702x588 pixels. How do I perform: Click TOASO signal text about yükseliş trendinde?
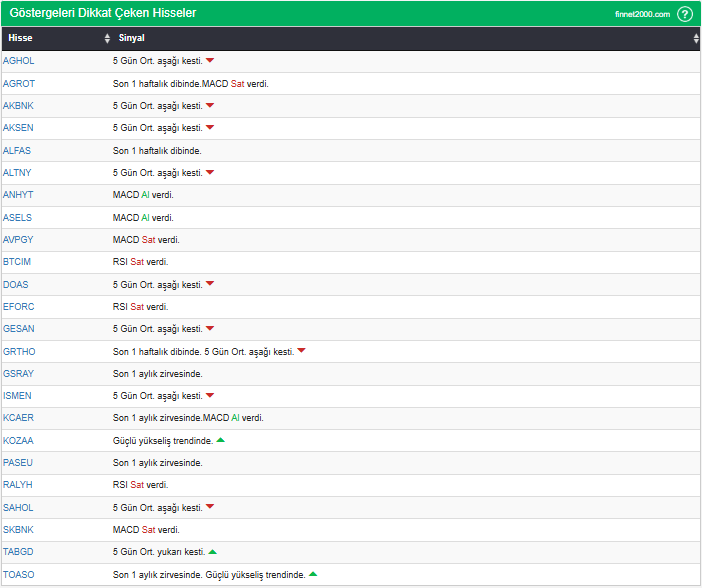tap(256, 575)
